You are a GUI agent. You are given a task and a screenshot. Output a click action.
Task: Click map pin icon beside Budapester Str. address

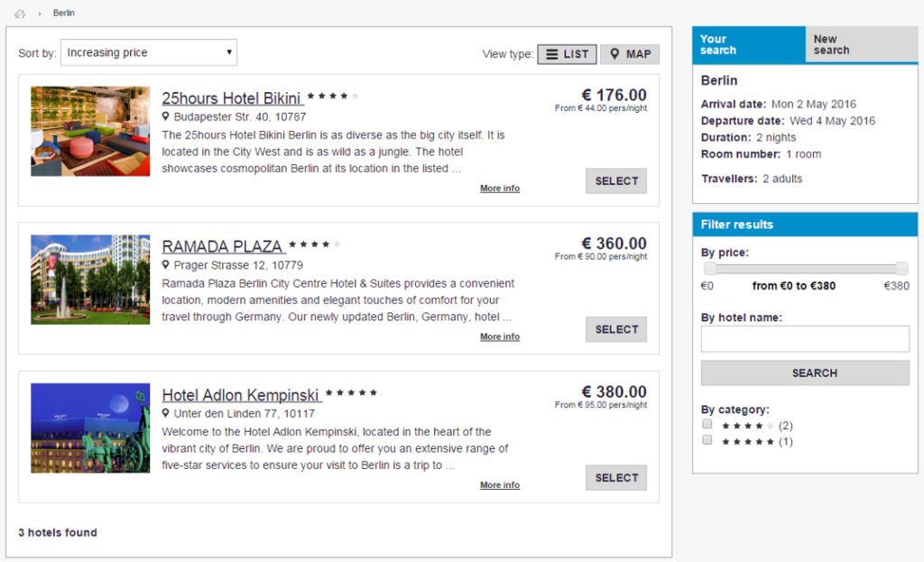[x=166, y=116]
